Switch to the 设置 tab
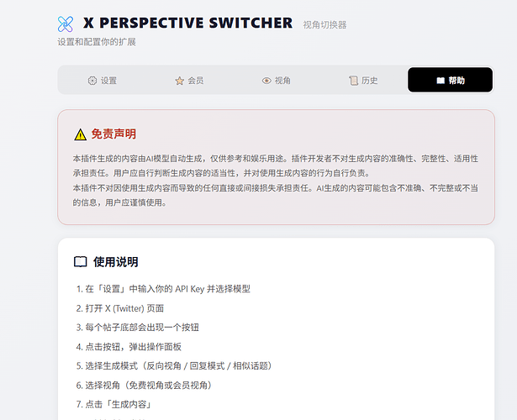The width and height of the screenshot is (517, 420). (103, 80)
